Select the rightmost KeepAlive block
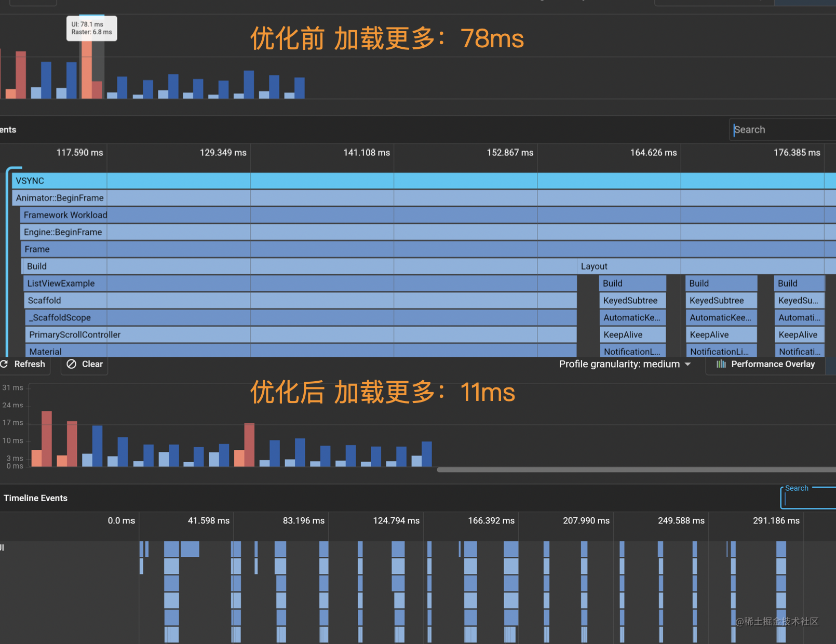The width and height of the screenshot is (836, 644). (799, 335)
